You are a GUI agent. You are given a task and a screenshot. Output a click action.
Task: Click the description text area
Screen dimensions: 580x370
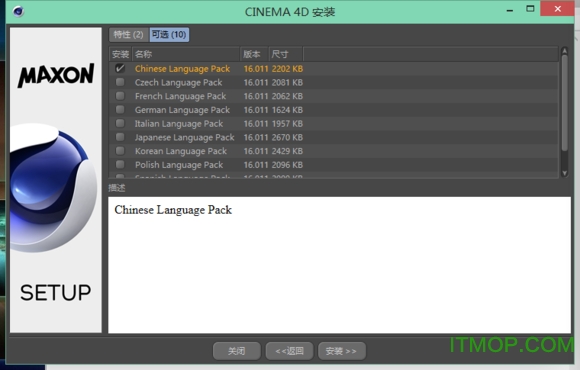[339, 265]
